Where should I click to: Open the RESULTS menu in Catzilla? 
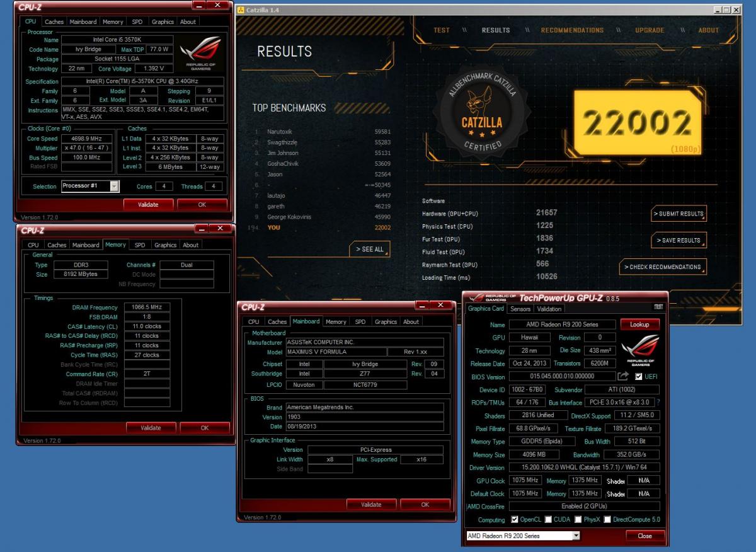pos(496,30)
